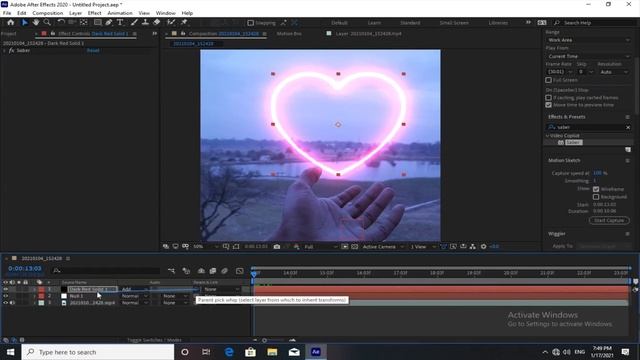Click the snapshot camera icon in viewer
This screenshot has height=360, width=640.
pyautogui.click(x=277, y=247)
